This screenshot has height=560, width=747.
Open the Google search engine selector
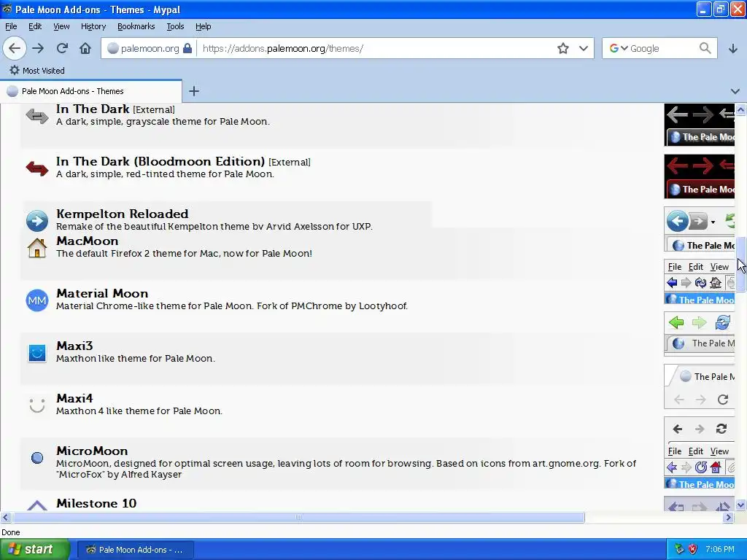pos(619,48)
